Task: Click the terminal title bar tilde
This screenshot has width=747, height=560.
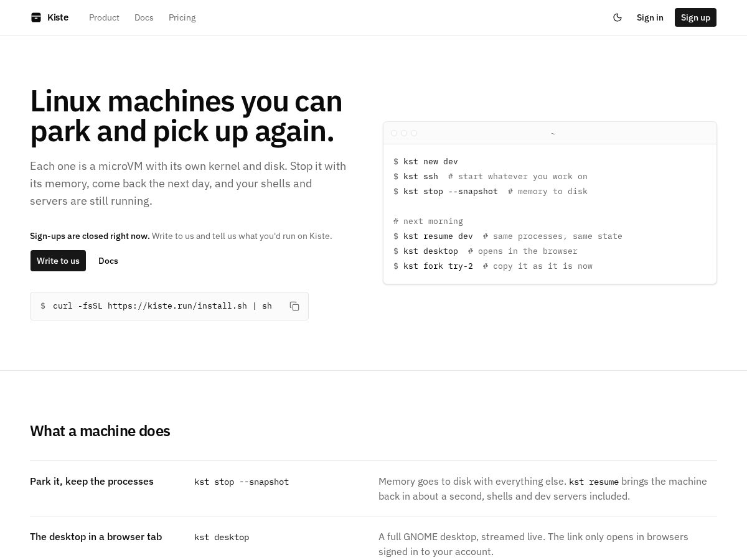Action: [553, 133]
